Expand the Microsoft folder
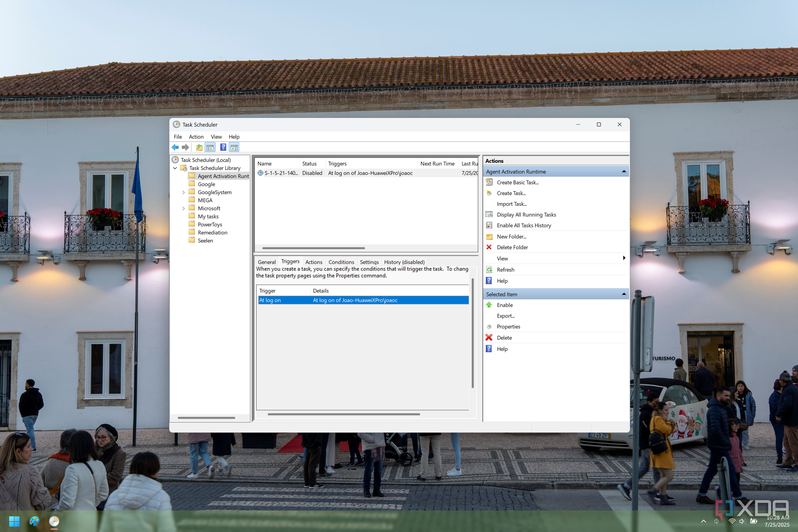 (184, 208)
